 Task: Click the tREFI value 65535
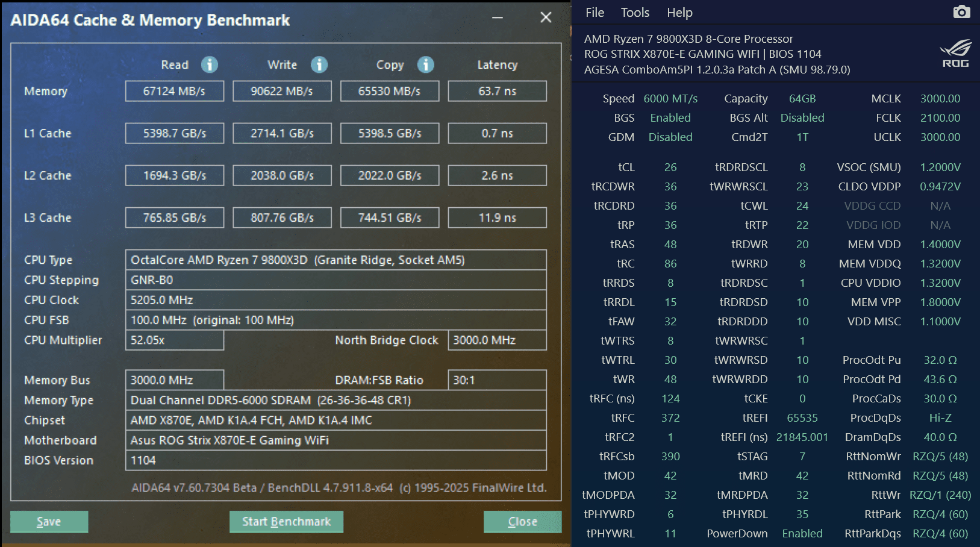point(802,418)
